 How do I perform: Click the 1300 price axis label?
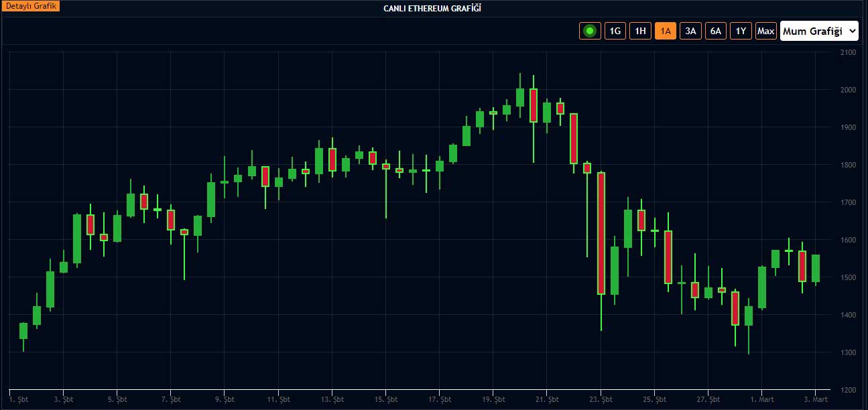(x=847, y=352)
